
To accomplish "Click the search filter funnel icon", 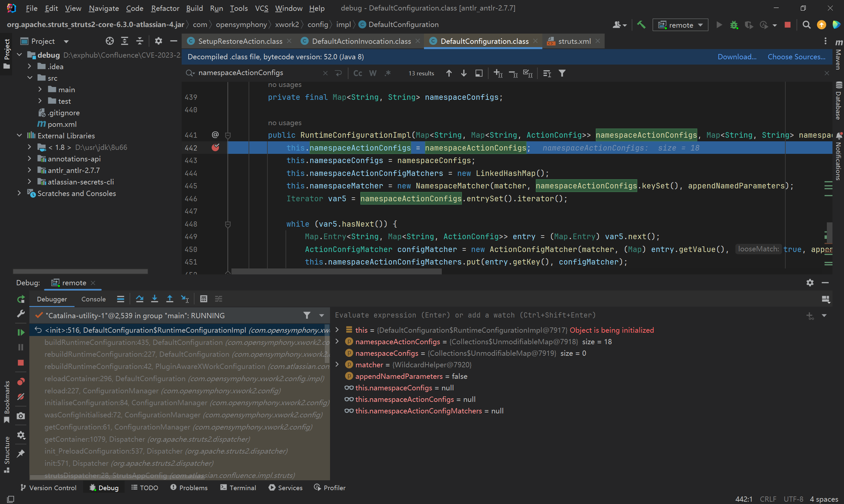I will pos(562,73).
